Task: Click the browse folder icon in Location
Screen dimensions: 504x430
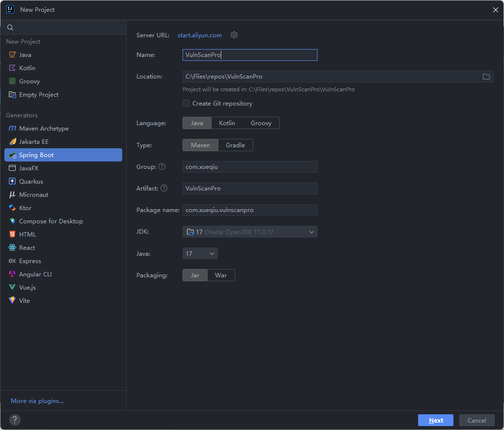Action: (486, 77)
